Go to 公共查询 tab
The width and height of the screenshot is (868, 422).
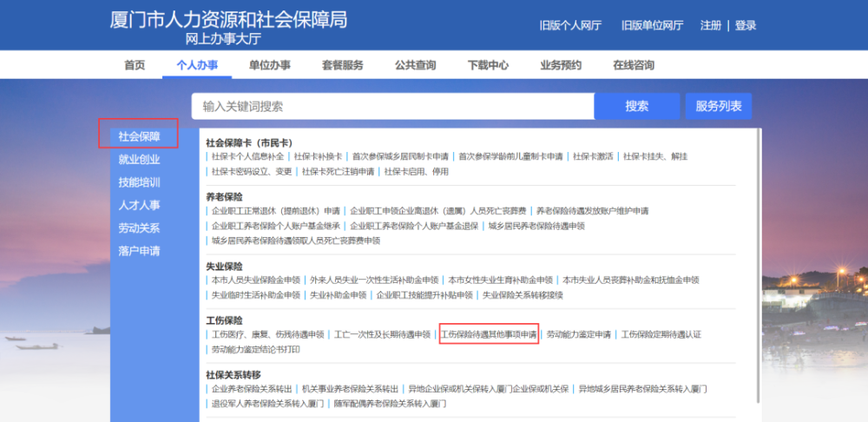(x=415, y=65)
